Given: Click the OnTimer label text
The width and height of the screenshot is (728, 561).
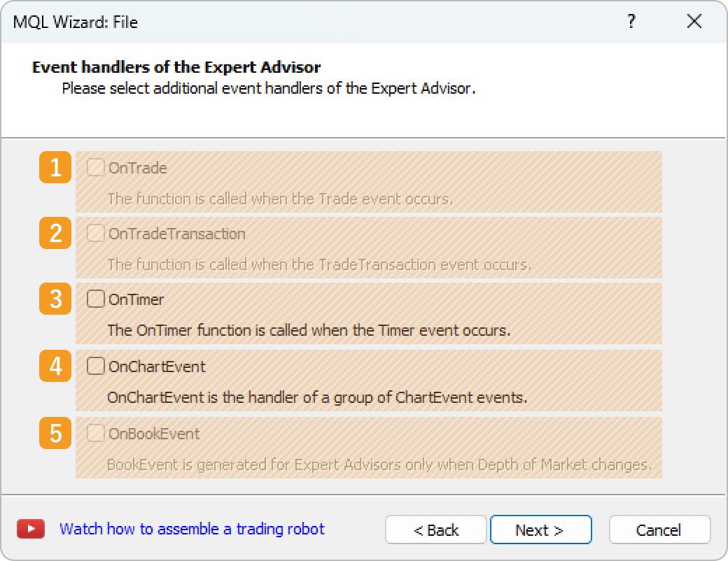Looking at the screenshot, I should [136, 299].
